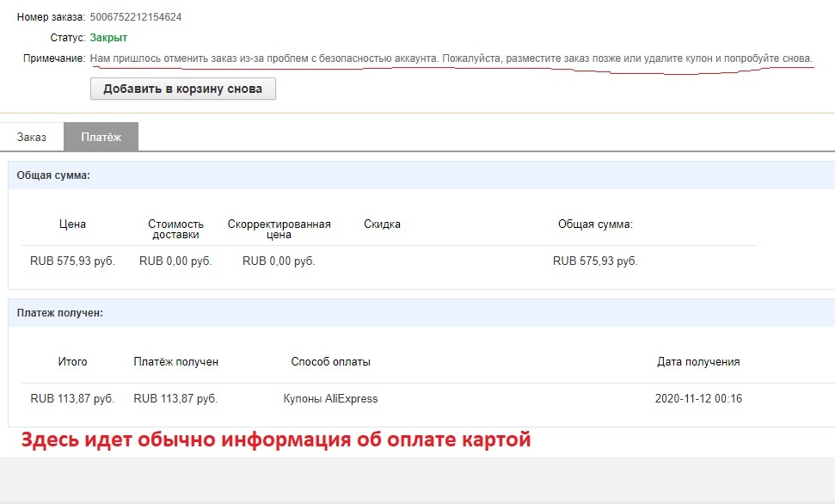The height and width of the screenshot is (504, 835).
Task: Click the 'Дата получения' column header
Action: [698, 361]
